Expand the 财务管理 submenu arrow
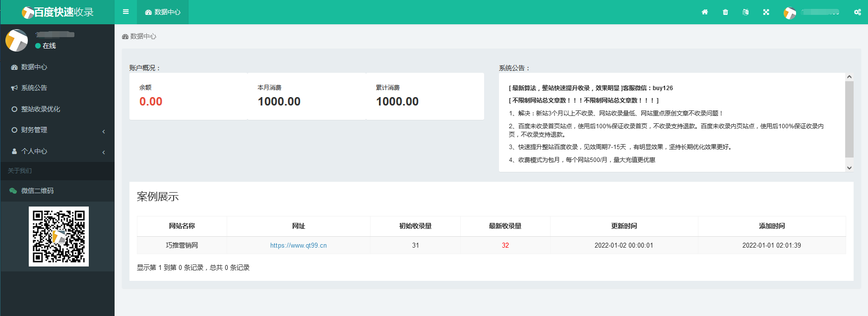 pos(104,131)
